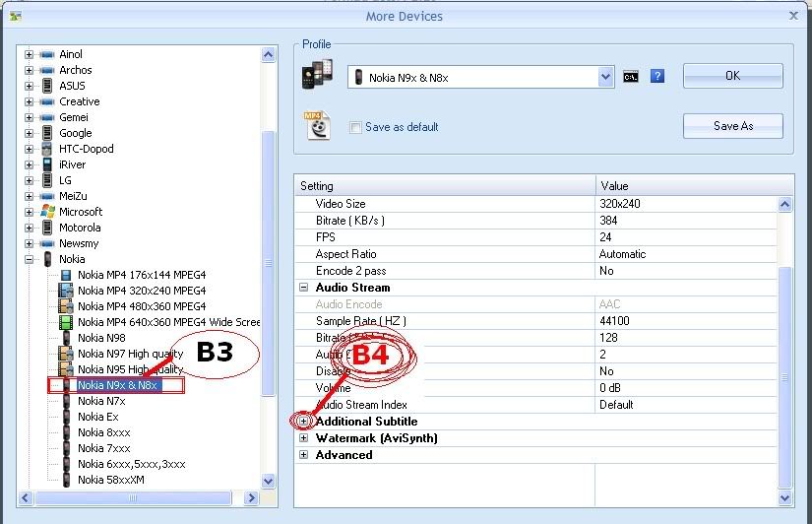Select Nokia 6xxx,5xxx,3xxx tree item
The width and height of the screenshot is (812, 524).
coord(132,464)
